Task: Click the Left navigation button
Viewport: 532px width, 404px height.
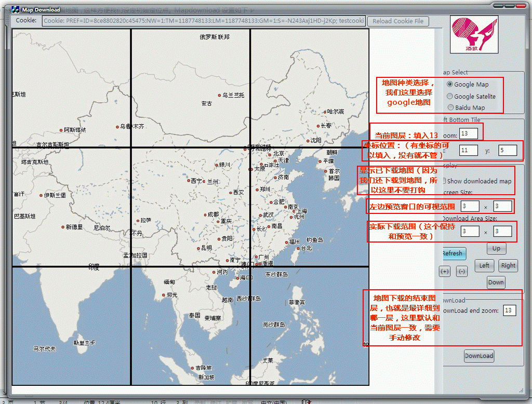Action: (x=484, y=265)
